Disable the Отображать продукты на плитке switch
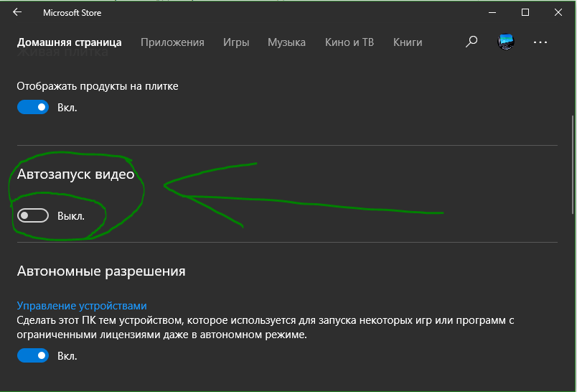The width and height of the screenshot is (577, 392). tap(33, 107)
